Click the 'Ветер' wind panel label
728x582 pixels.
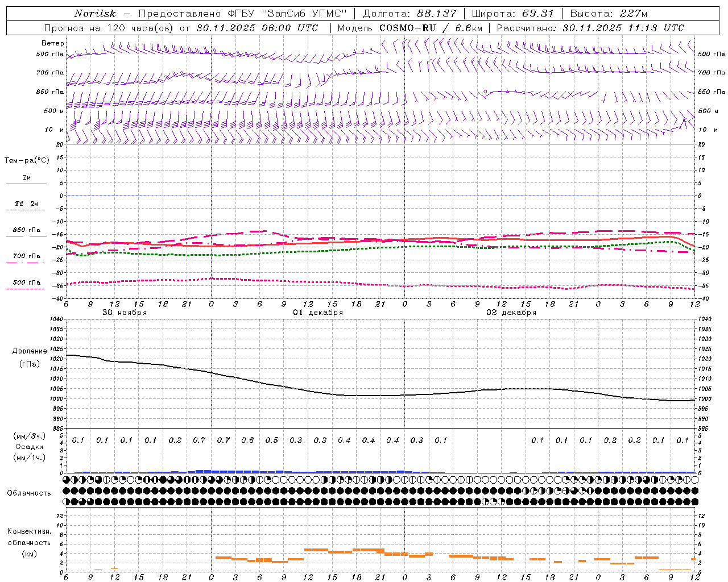(52, 43)
